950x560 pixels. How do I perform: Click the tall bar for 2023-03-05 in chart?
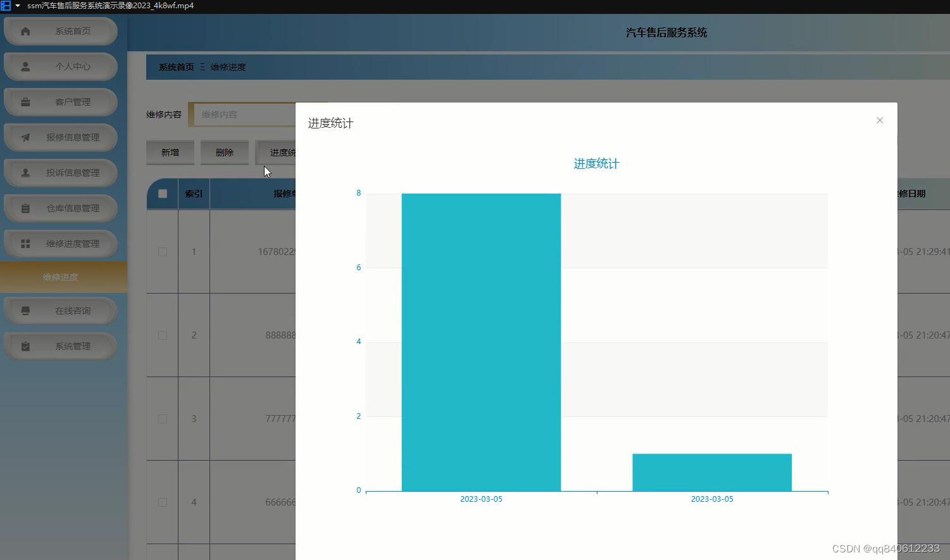(x=481, y=342)
